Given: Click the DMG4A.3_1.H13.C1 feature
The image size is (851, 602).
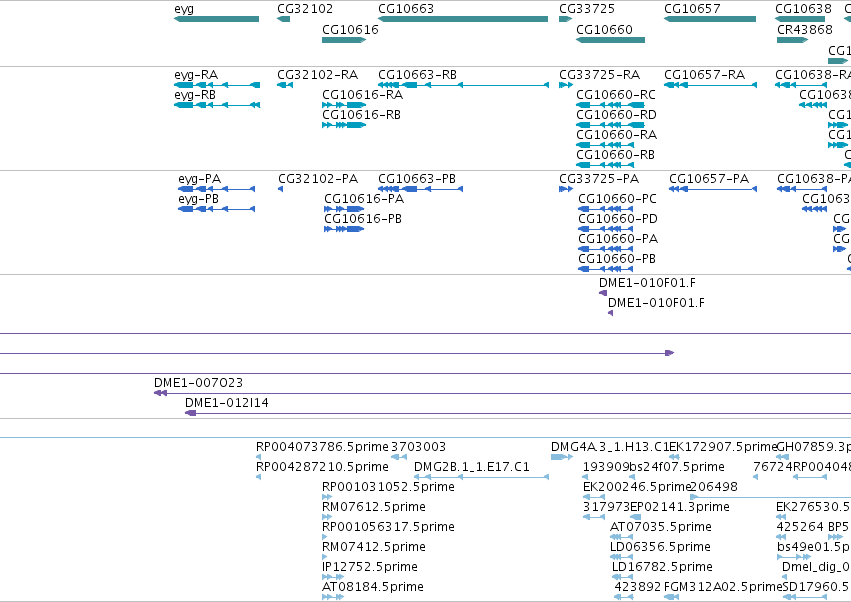Looking at the screenshot, I should pyautogui.click(x=562, y=457).
